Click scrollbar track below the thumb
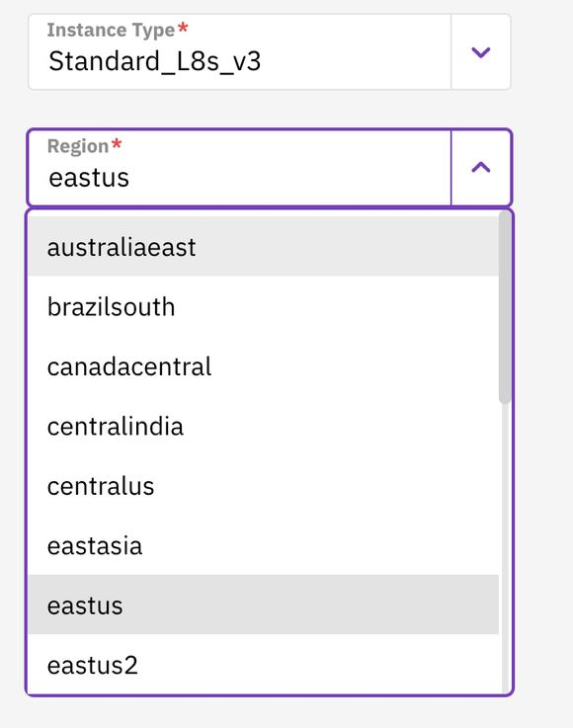The image size is (573, 728). 505,548
